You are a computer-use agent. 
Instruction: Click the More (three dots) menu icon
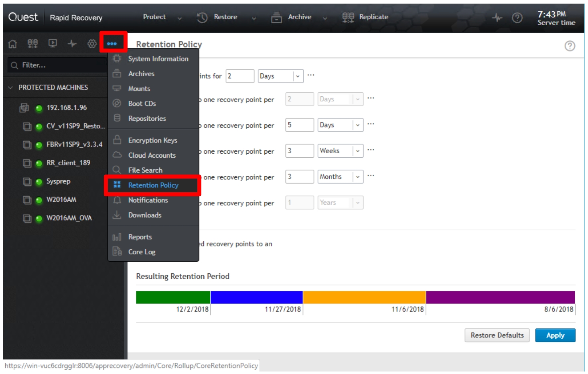[x=112, y=43]
